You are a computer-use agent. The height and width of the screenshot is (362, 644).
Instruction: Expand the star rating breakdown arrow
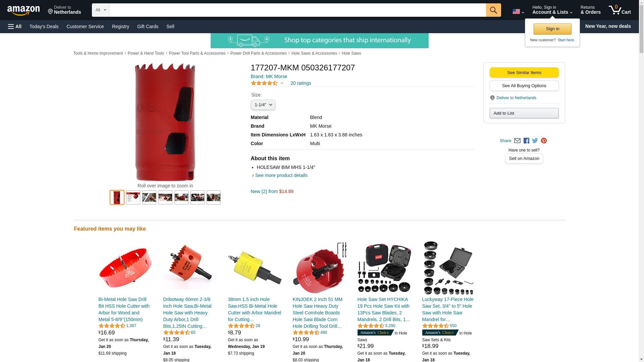point(282,83)
